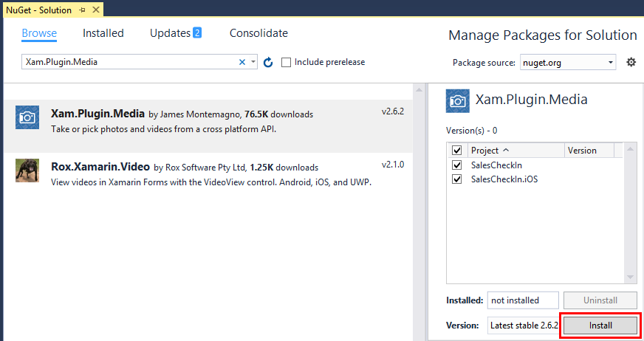Select Xam.Plugin.Media package in results
Image resolution: width=644 pixels, height=341 pixels.
coord(208,126)
